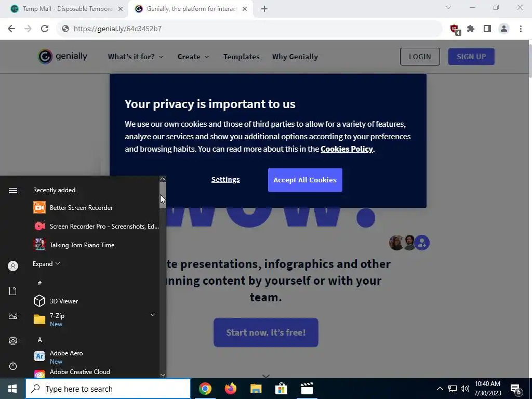This screenshot has height=399, width=532.
Task: Switch to the Temp Mail tab
Action: point(67,9)
